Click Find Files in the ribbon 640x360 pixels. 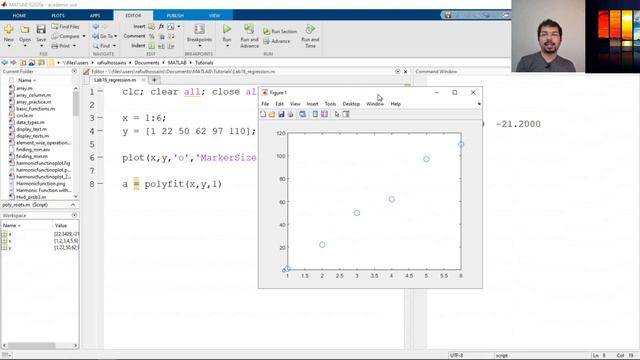[65, 27]
